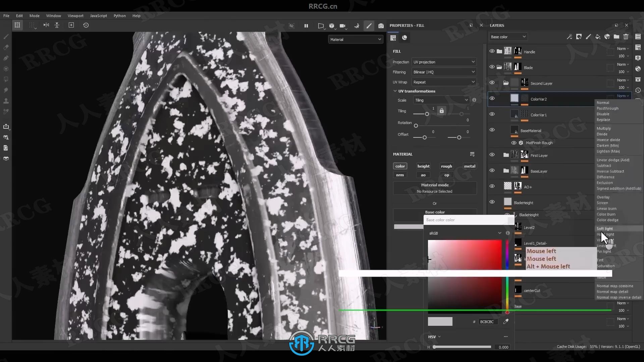The height and width of the screenshot is (362, 644).
Task: Click the camera selection icon
Action: click(x=342, y=25)
